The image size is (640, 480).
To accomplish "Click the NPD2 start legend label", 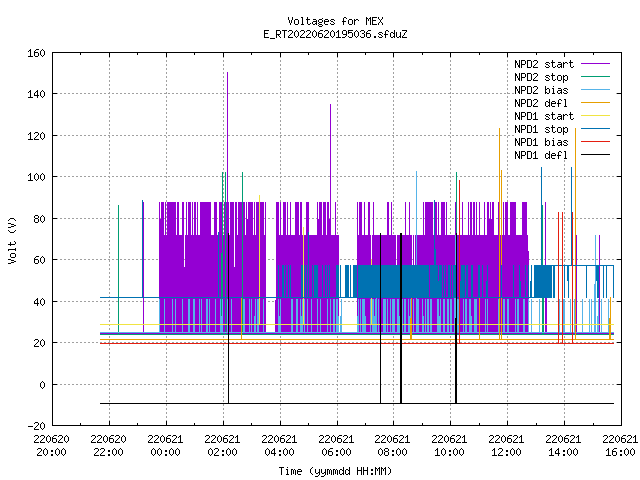I will pos(544,64).
